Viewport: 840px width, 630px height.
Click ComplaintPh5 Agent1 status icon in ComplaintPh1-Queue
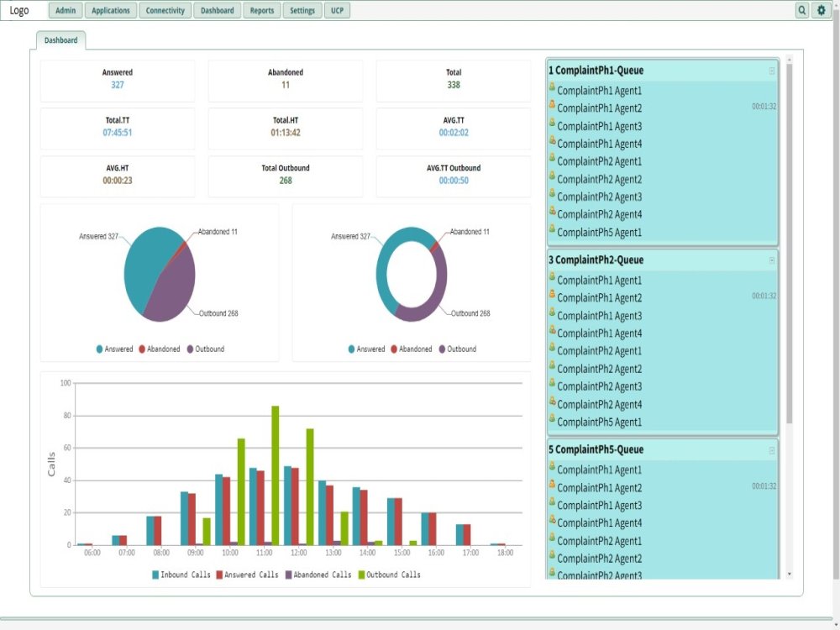552,229
